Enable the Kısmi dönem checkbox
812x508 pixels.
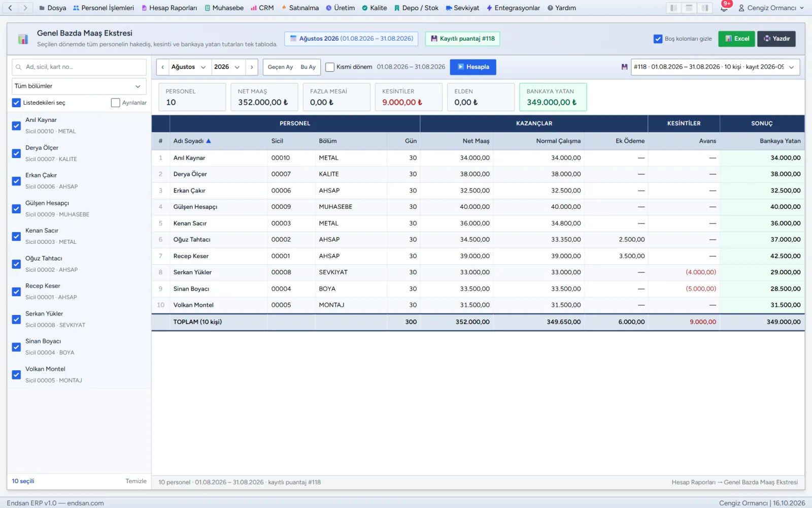click(330, 67)
